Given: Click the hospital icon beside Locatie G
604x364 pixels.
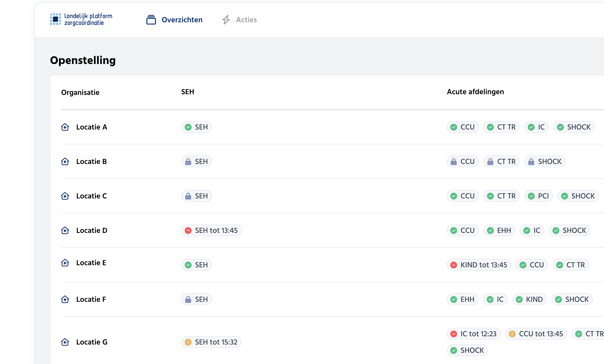Looking at the screenshot, I should pos(65,342).
